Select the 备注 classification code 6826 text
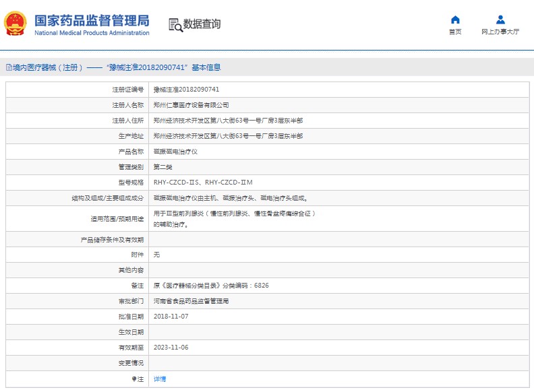The height and width of the screenshot is (392, 534). 211,286
